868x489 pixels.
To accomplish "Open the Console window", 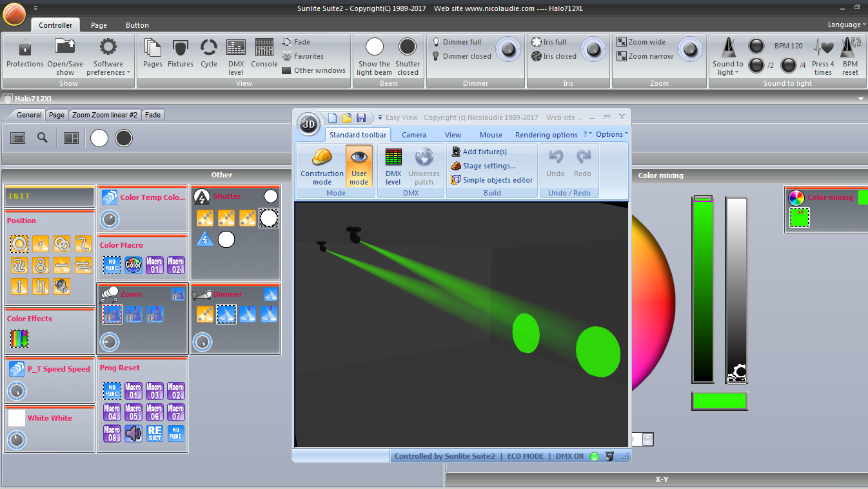I will (x=264, y=53).
